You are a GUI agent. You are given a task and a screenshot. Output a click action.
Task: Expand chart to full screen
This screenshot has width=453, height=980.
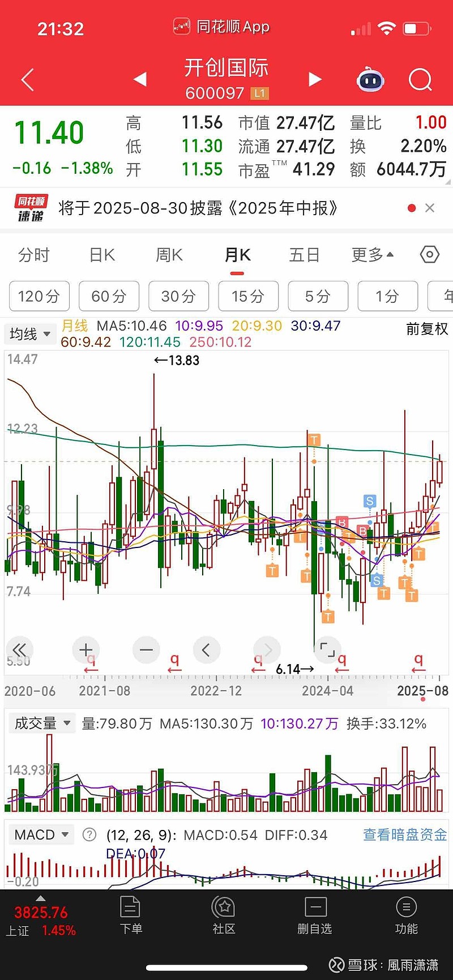(327, 649)
